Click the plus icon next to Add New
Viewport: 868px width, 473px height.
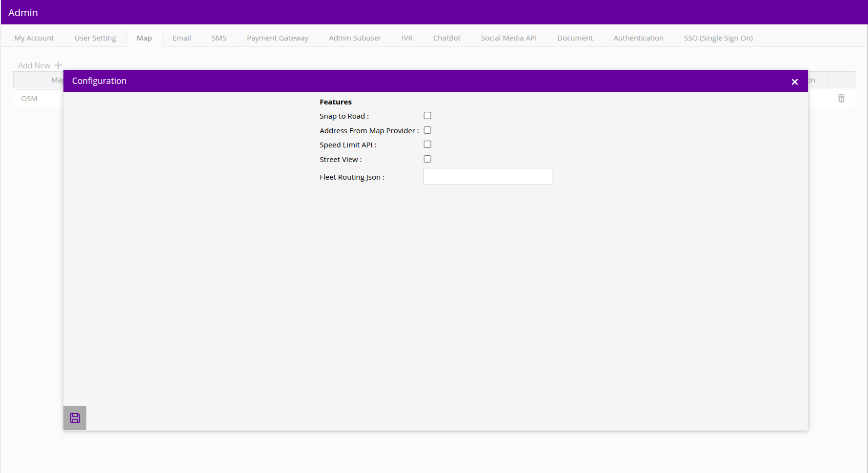point(58,65)
